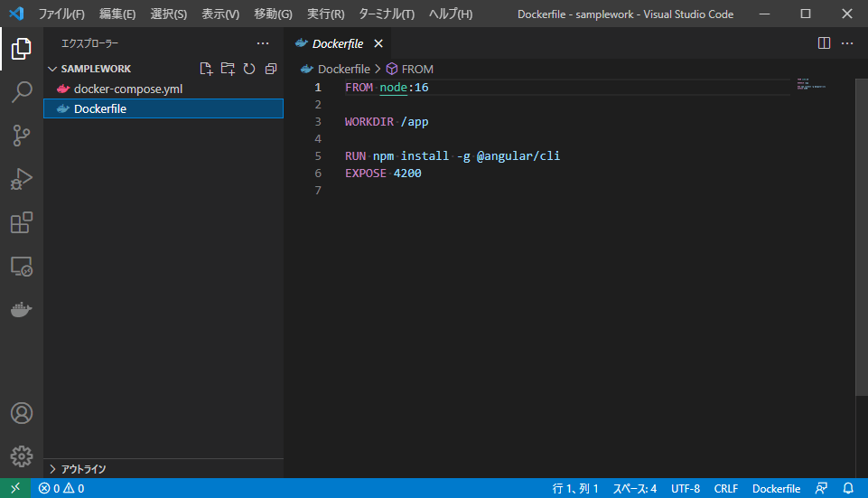The height and width of the screenshot is (498, 868).
Task: Split the editor to the right
Action: 824,43
